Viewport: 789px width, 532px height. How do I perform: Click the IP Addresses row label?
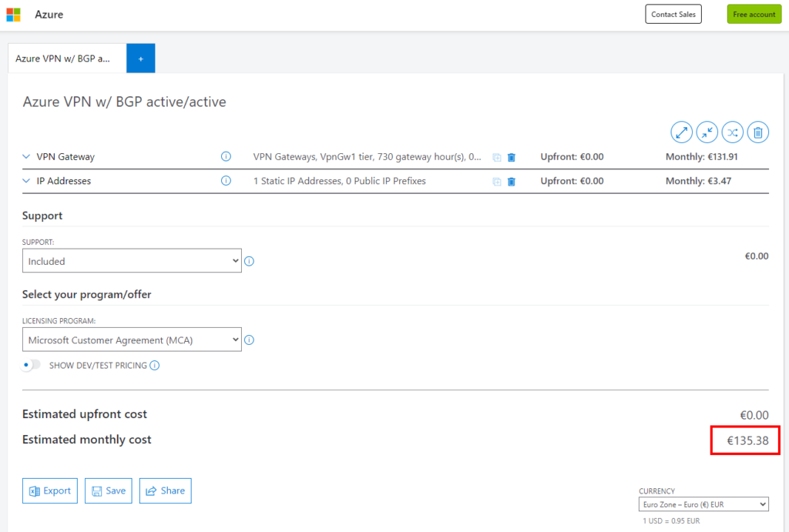tap(64, 180)
